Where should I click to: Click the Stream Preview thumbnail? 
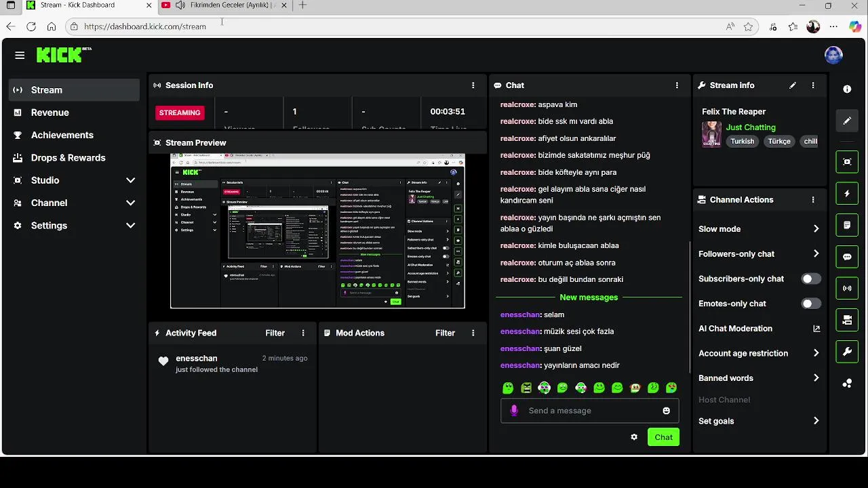pyautogui.click(x=317, y=231)
